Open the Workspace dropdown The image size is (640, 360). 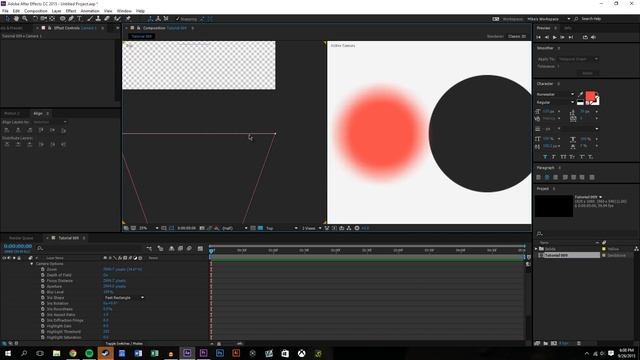coord(549,19)
